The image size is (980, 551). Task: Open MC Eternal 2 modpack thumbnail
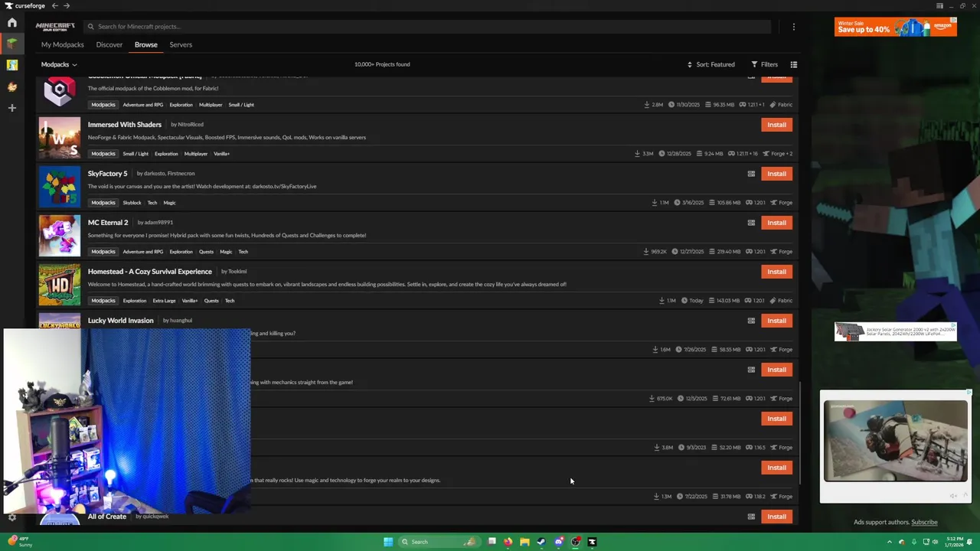60,235
